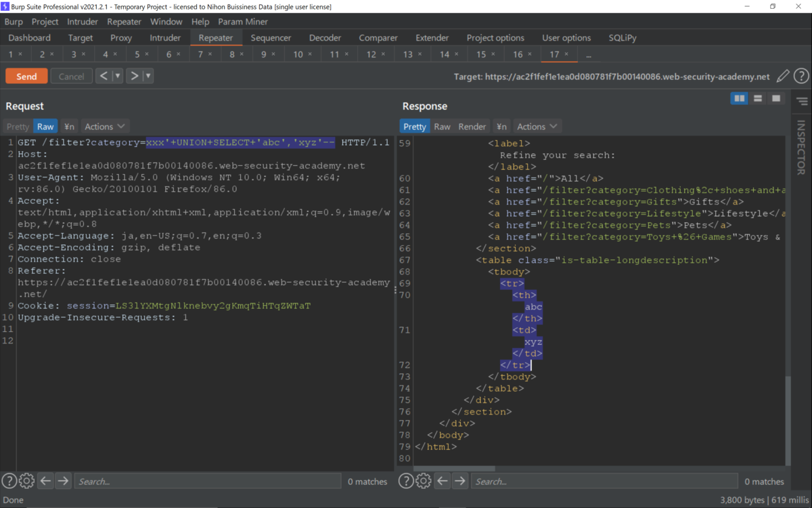Close Repeater tab 5

click(147, 54)
